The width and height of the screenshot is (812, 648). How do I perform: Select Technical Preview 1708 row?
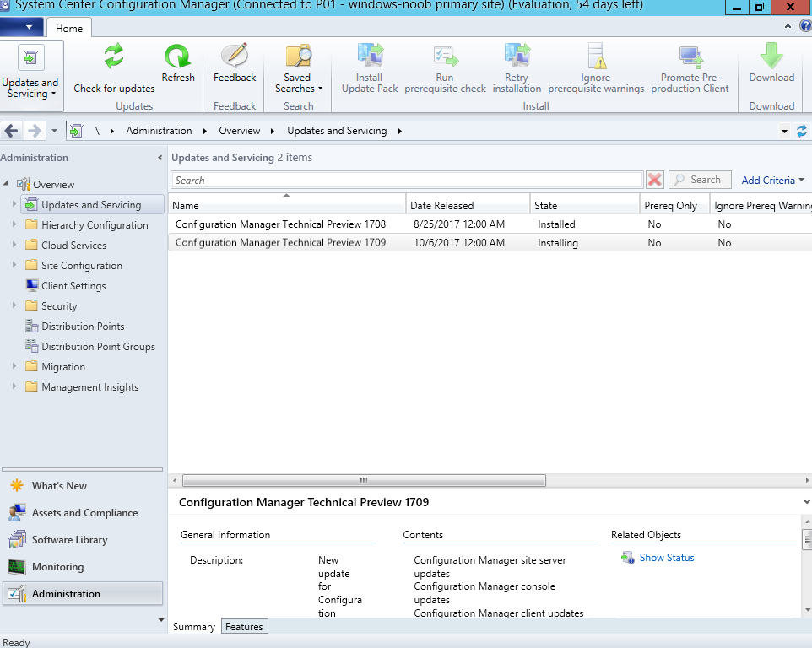tap(490, 224)
